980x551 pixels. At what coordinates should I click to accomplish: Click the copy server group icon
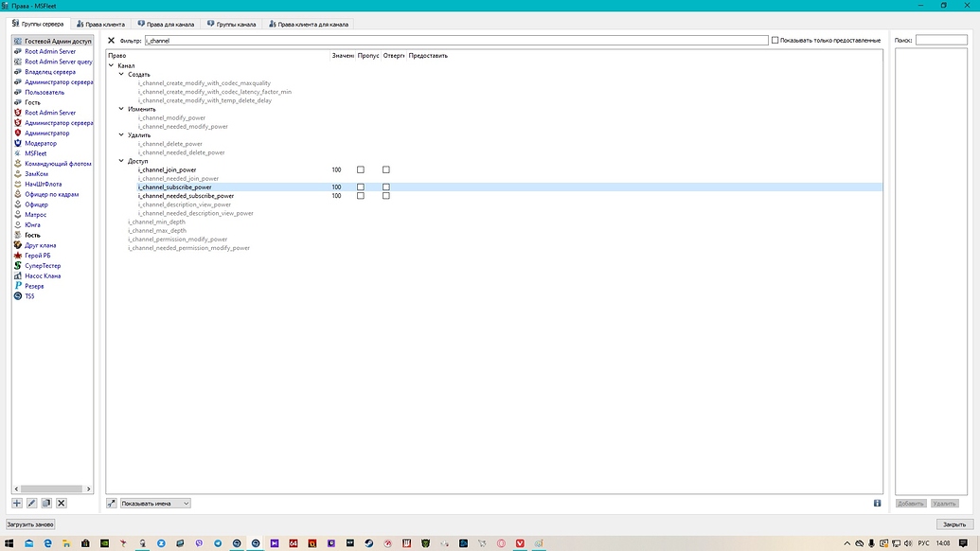coord(46,503)
